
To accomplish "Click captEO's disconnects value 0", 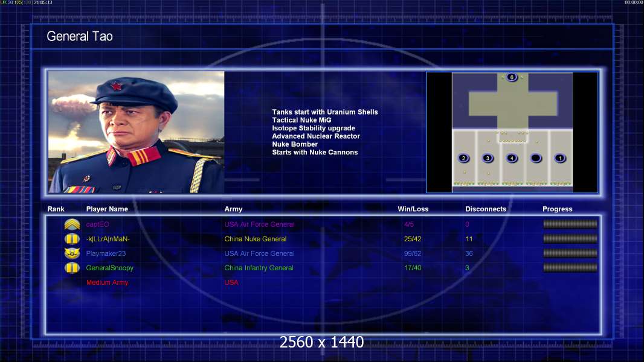I will pyautogui.click(x=467, y=224).
